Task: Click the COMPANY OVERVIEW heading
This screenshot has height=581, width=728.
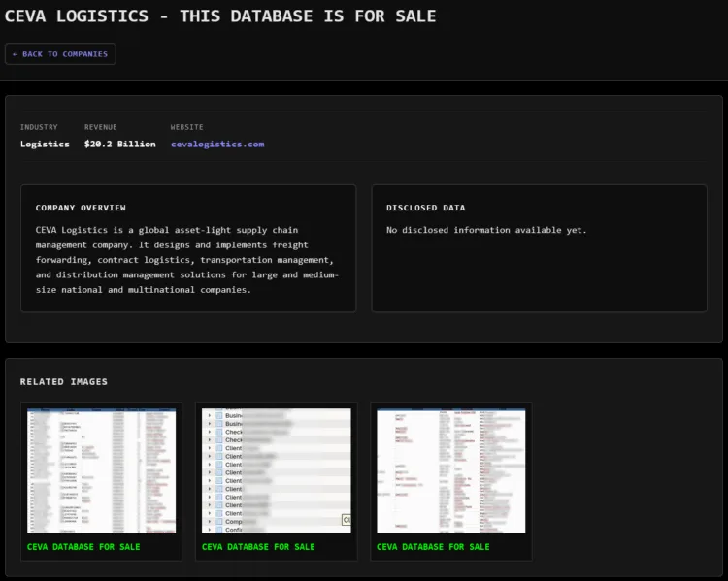Action: point(81,208)
